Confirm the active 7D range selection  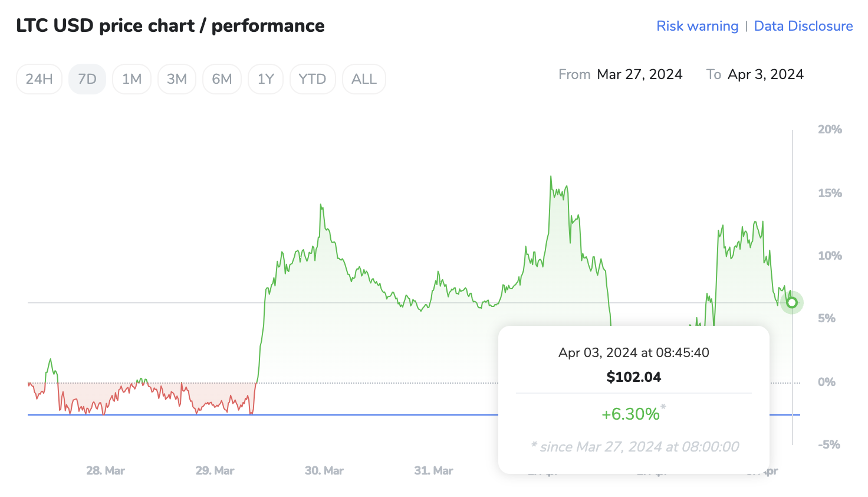pyautogui.click(x=87, y=79)
